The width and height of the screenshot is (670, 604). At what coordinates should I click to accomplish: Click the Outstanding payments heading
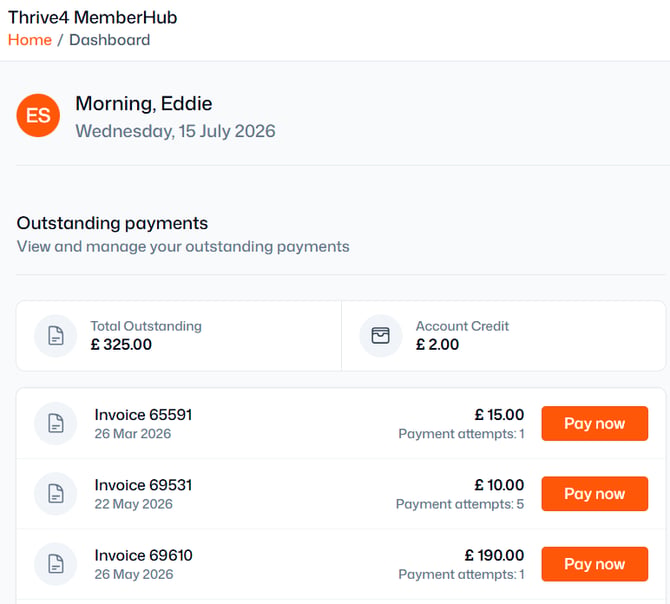click(112, 223)
